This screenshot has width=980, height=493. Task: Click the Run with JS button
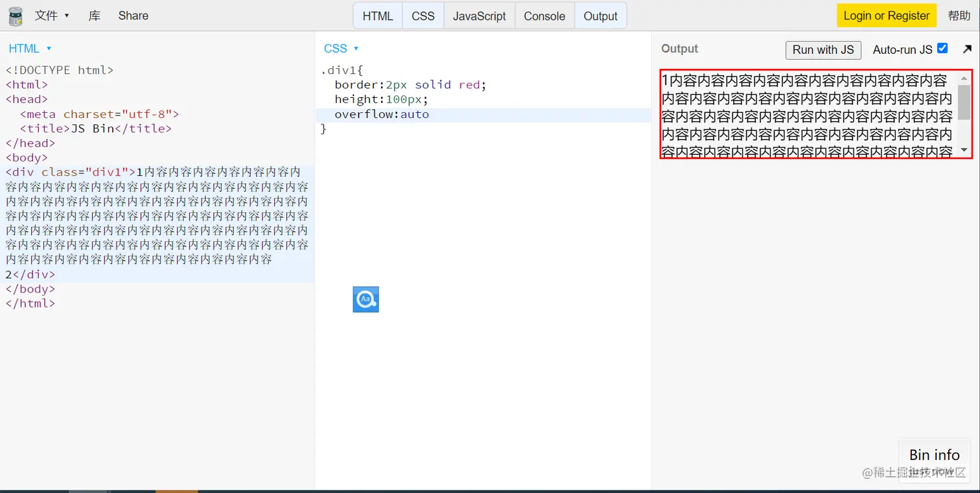point(823,50)
